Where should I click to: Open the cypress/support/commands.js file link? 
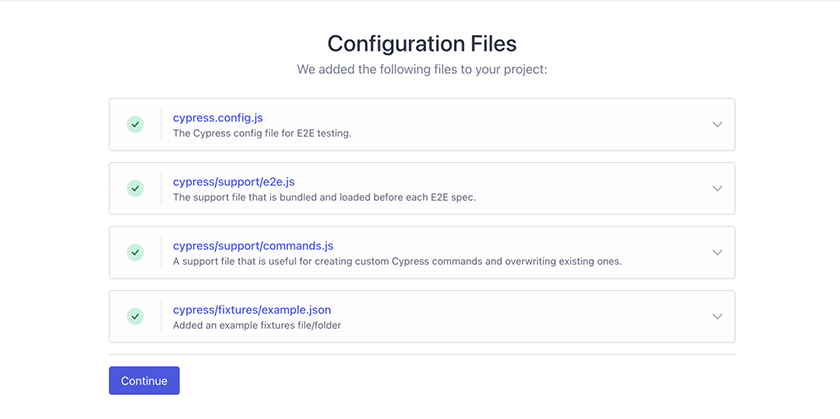(253, 246)
